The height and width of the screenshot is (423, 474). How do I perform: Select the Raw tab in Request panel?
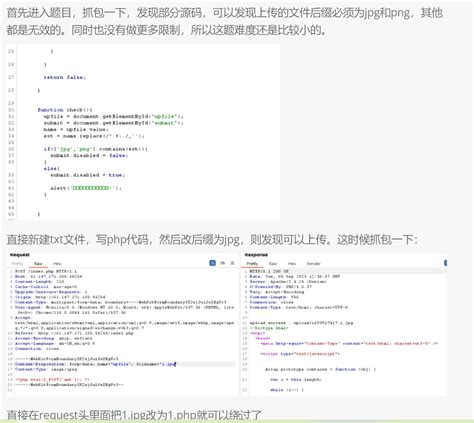point(38,264)
